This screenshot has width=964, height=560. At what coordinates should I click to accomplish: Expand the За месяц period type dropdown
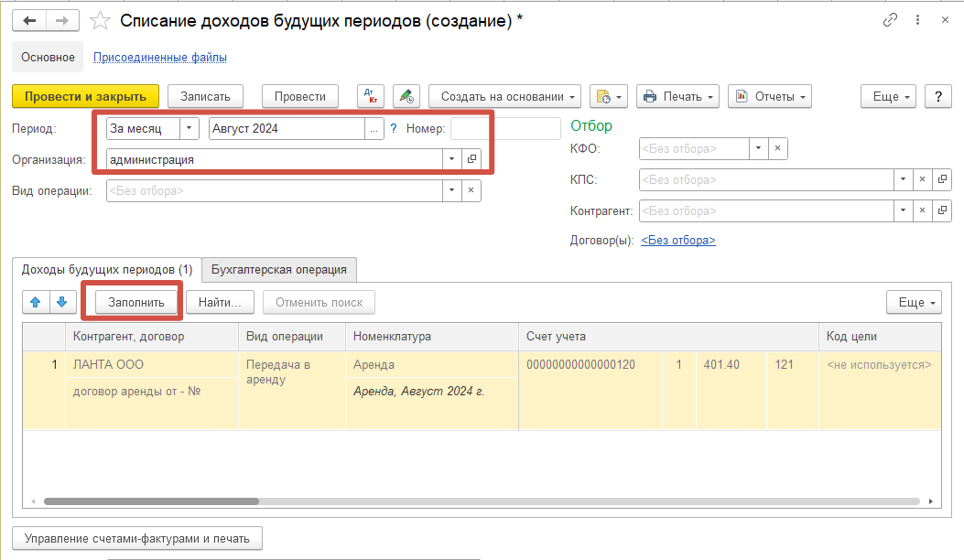[190, 128]
